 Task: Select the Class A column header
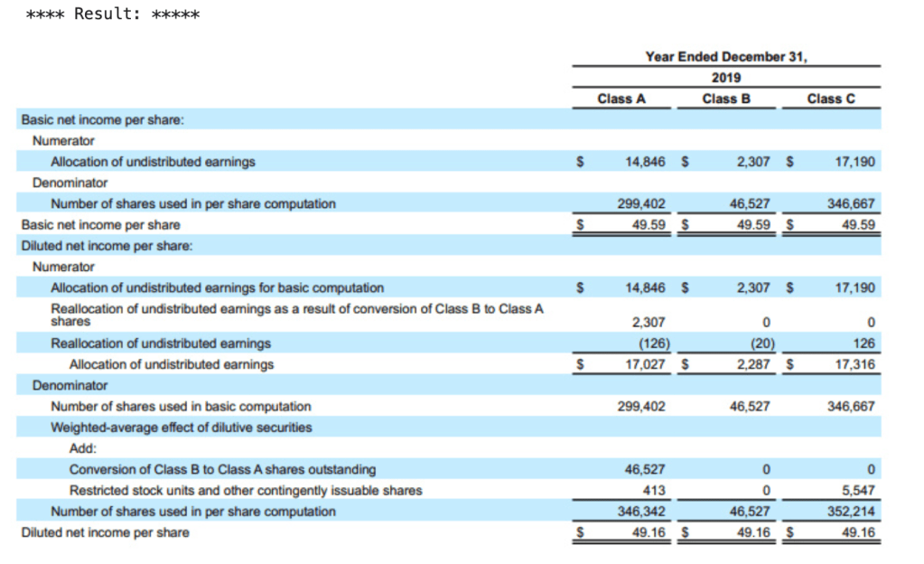pos(621,99)
